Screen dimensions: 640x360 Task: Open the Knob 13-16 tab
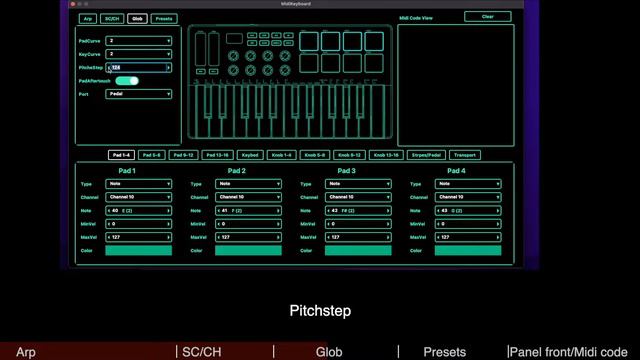(x=386, y=155)
